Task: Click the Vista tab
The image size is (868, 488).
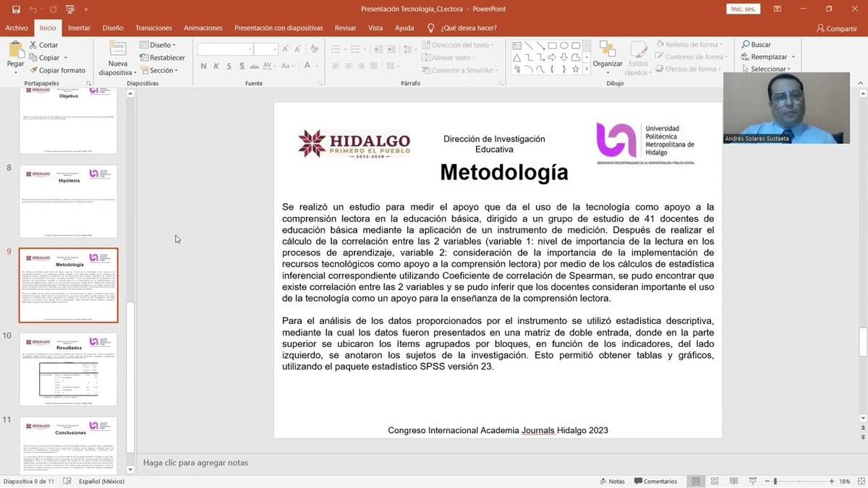Action: point(375,28)
